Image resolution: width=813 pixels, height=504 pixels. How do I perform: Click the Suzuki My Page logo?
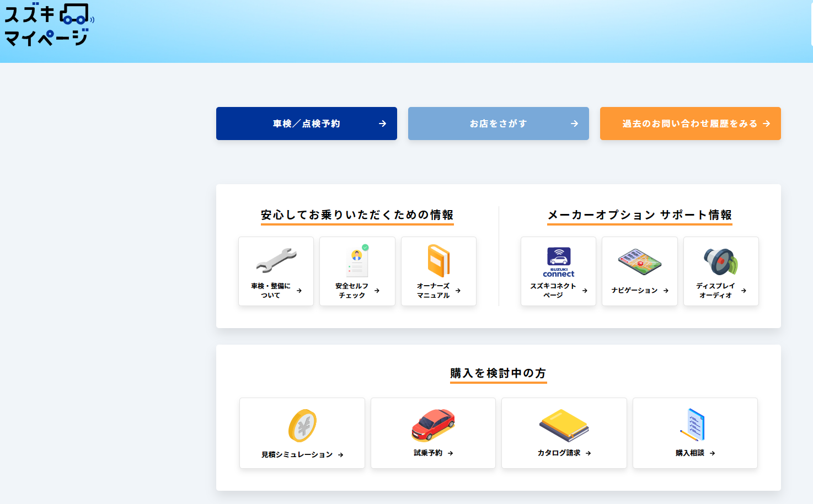[x=49, y=25]
